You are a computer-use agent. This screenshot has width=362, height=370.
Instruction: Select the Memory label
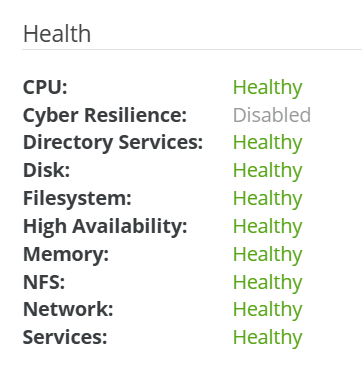click(x=66, y=255)
